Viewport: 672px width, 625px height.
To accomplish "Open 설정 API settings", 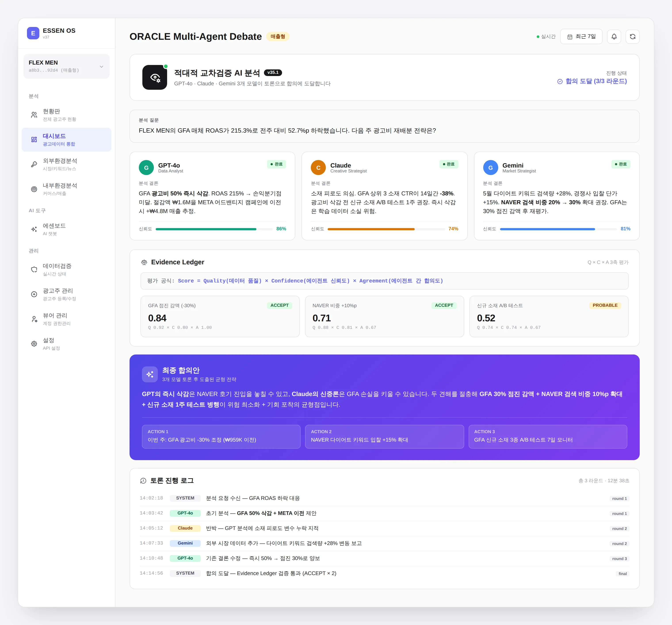I will coord(66,343).
